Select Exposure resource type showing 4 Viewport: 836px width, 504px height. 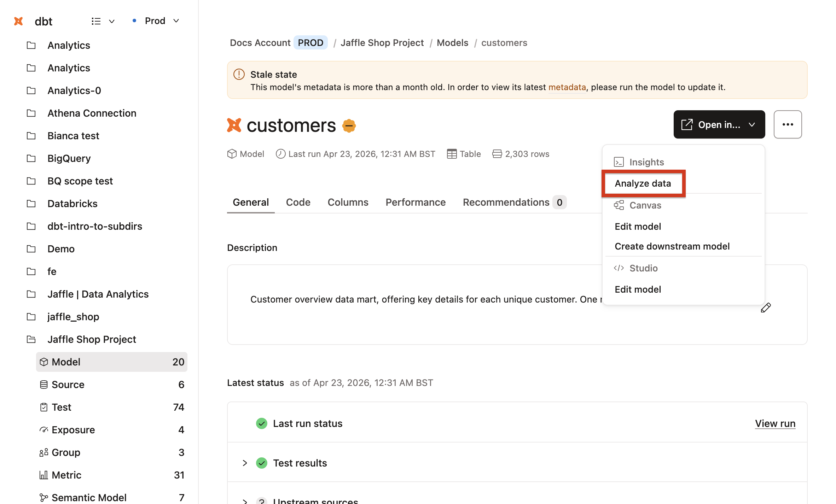(x=112, y=430)
